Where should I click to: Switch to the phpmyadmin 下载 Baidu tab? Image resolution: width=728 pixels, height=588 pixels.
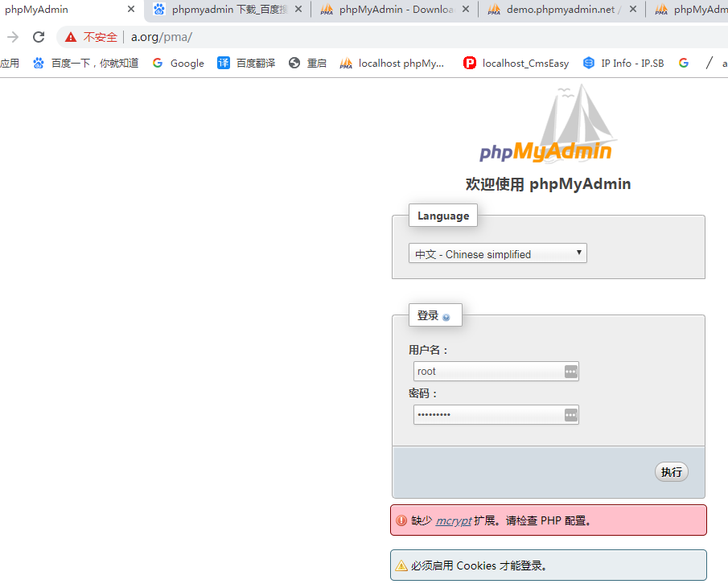228,10
